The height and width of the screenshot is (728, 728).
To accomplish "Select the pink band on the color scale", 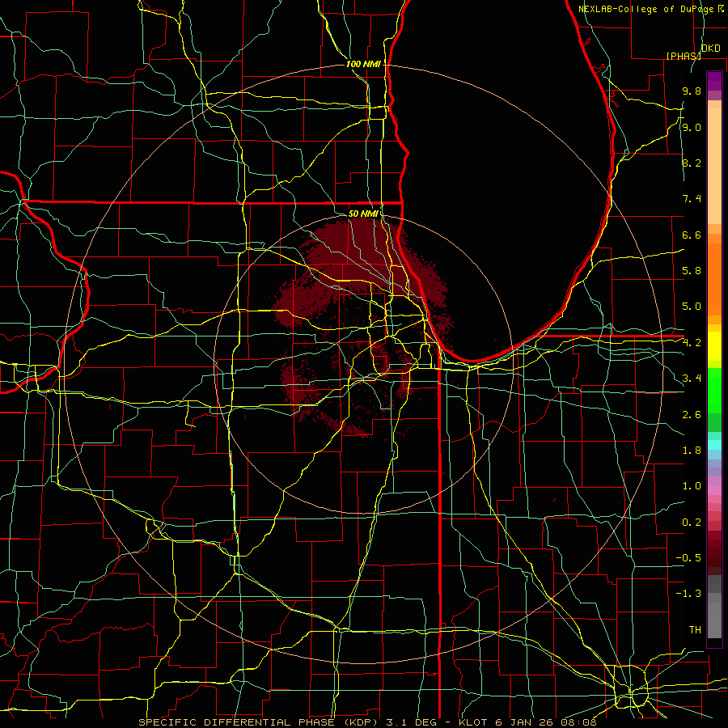I will (714, 490).
